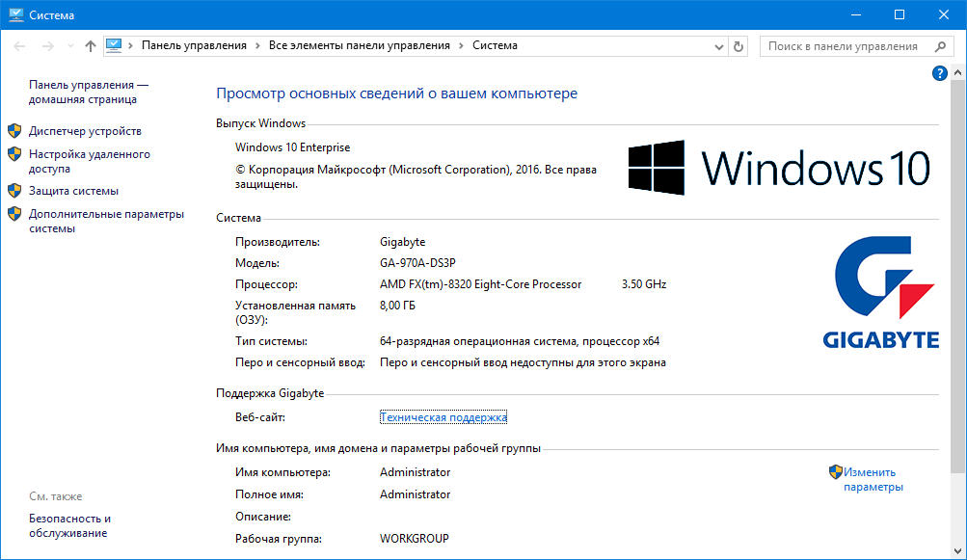Click shield icon beside 'Дополнительные параметры системы'
Screen dimensions: 967x560
click(x=14, y=214)
